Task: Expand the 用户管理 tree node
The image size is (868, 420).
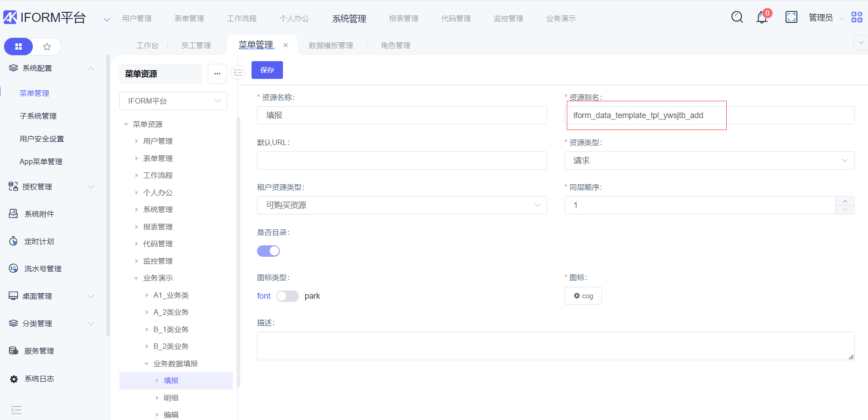Action: [x=137, y=141]
